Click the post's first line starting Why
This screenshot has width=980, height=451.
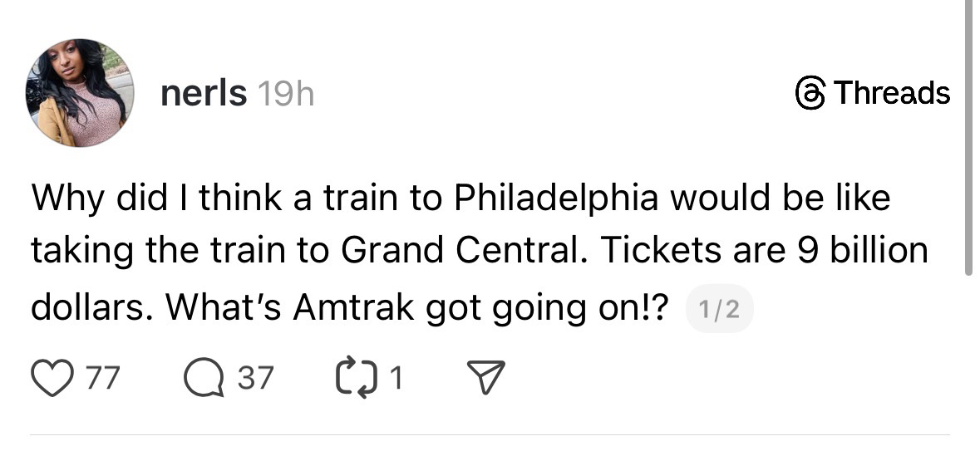(x=460, y=199)
